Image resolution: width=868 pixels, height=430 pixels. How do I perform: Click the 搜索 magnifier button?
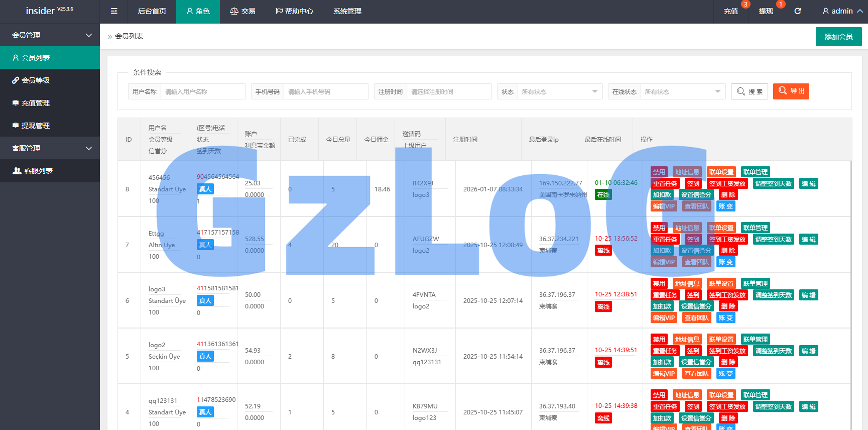pos(749,91)
